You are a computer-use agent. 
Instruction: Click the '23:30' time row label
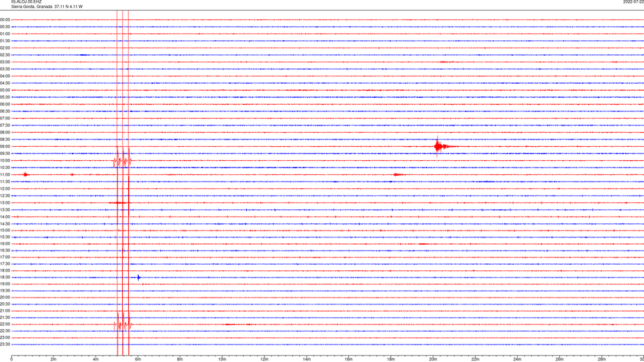5,345
